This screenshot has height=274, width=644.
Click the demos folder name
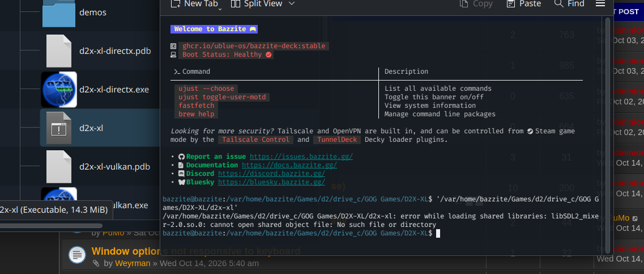93,12
